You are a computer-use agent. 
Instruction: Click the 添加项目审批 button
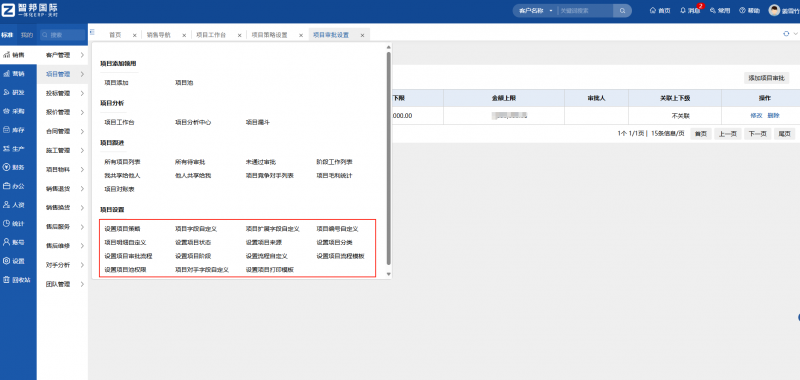click(766, 78)
